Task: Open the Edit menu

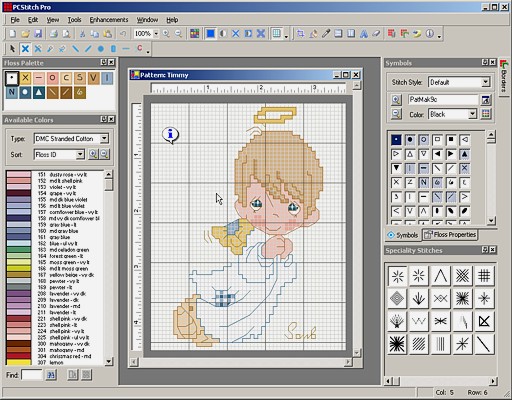Action: [x=33, y=20]
